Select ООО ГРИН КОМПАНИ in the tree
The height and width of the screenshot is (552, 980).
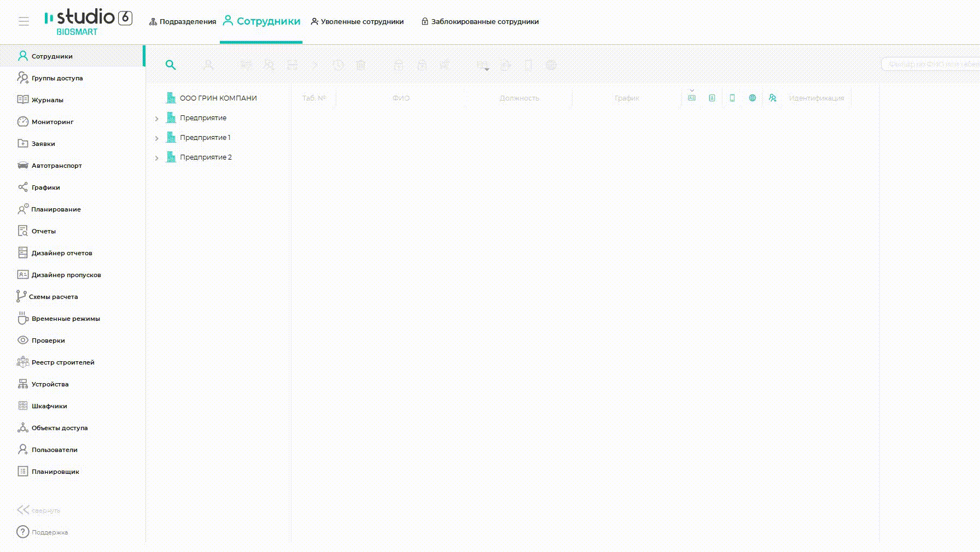point(218,98)
